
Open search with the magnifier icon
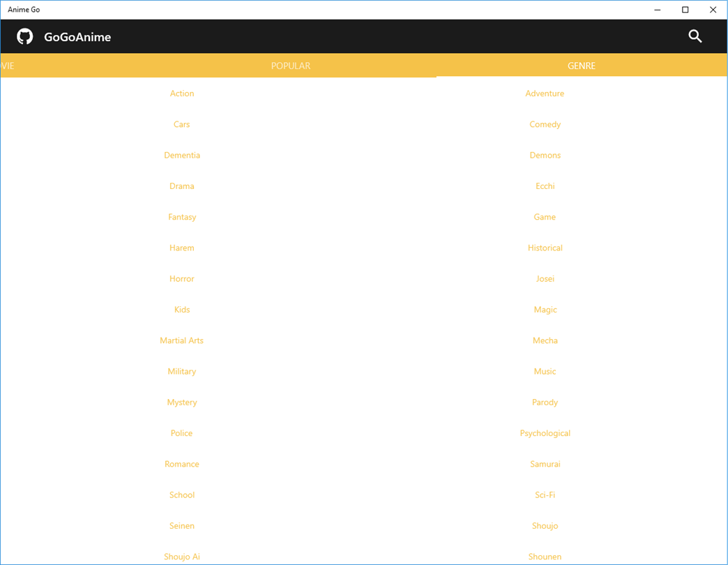(695, 36)
